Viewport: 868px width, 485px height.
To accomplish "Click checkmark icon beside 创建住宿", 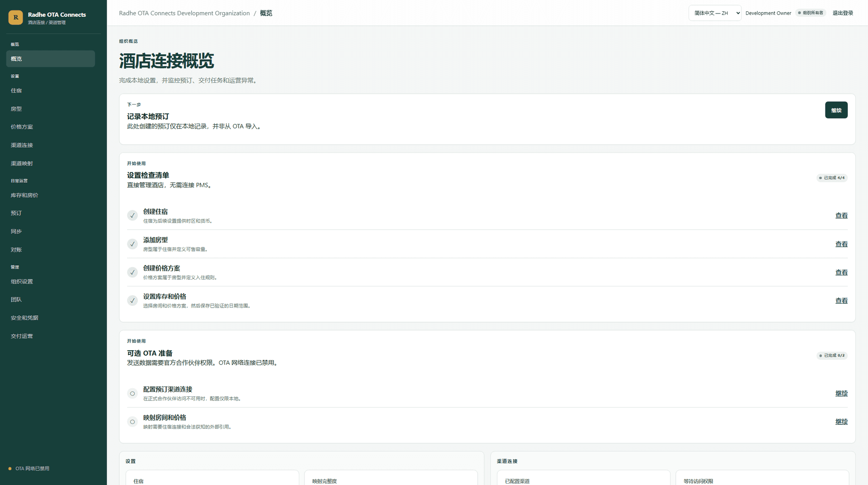I will [132, 216].
